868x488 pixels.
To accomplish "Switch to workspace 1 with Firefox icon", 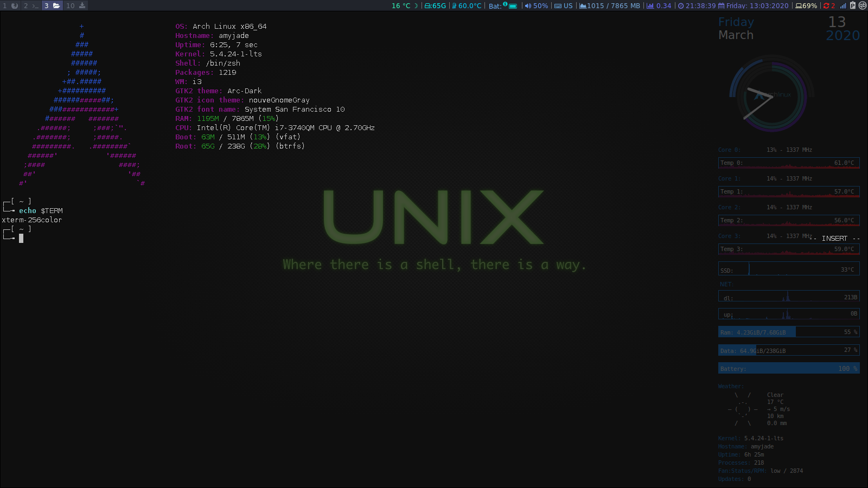I will [x=10, y=5].
